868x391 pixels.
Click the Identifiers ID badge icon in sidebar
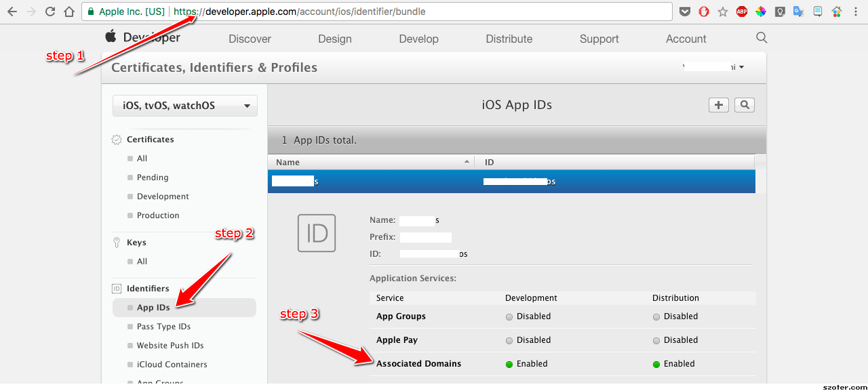tap(117, 289)
